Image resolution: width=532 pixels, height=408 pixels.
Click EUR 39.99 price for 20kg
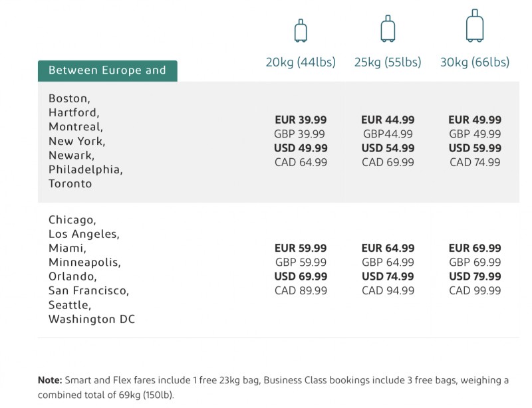301,120
